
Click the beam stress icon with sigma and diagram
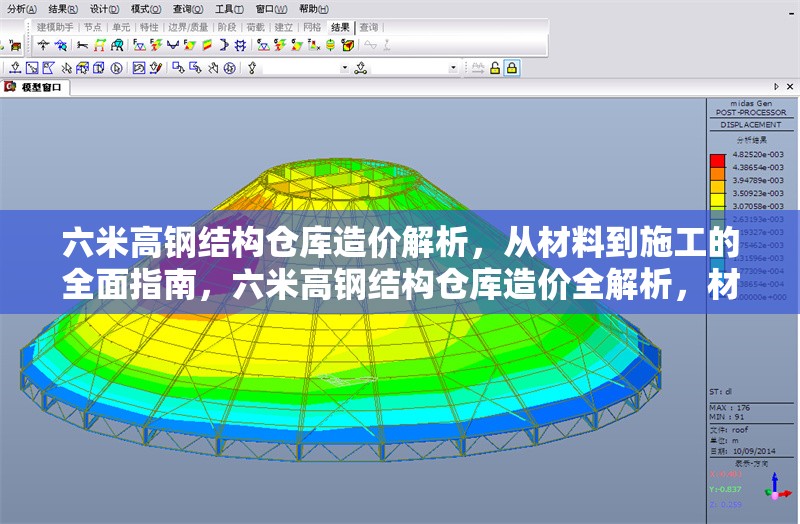point(280,45)
